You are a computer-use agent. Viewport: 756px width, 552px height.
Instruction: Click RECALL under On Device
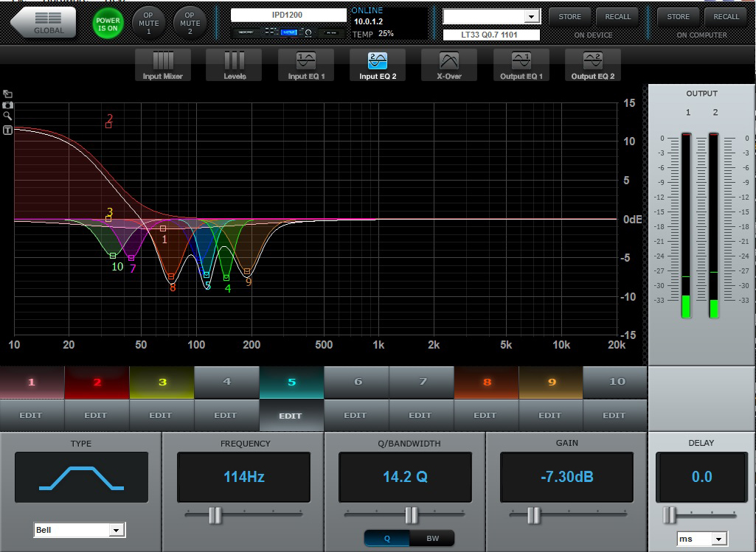coord(617,17)
